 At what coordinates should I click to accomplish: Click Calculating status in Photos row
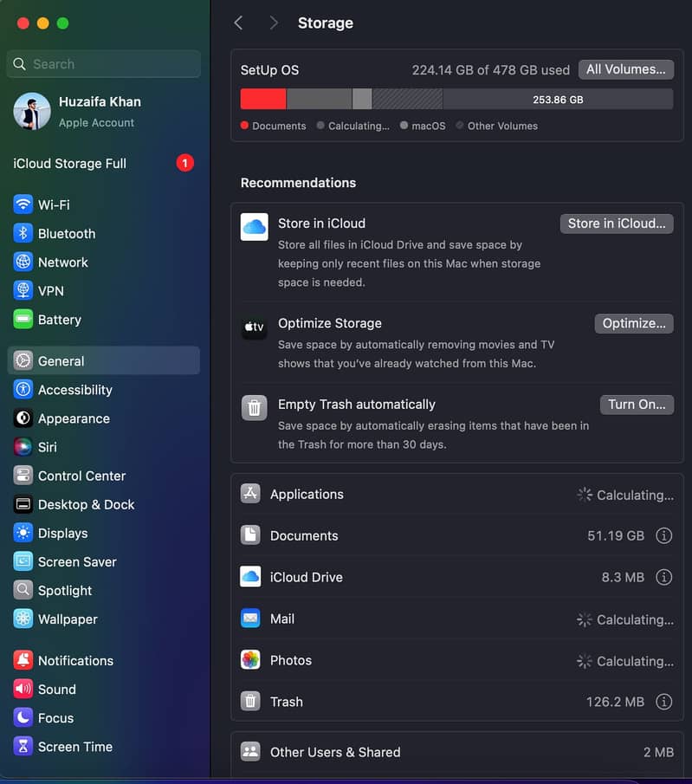pyautogui.click(x=625, y=661)
